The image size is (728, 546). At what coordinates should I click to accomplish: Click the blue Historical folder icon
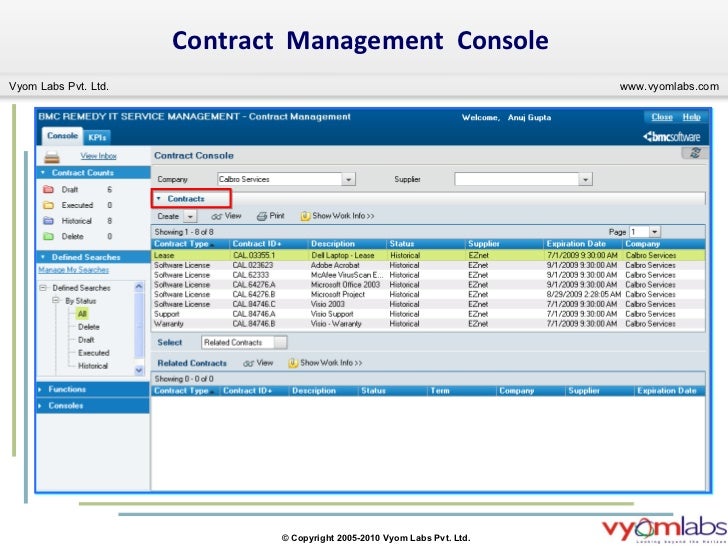(48, 221)
